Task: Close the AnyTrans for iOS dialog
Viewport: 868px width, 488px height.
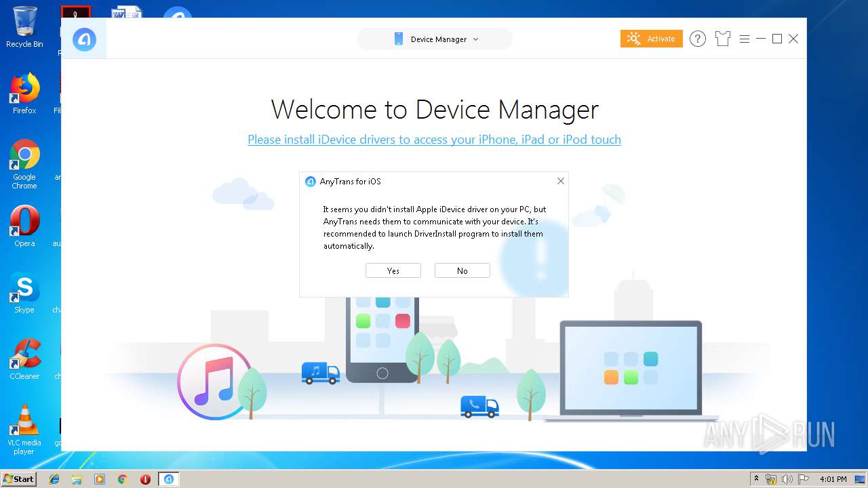Action: point(560,181)
